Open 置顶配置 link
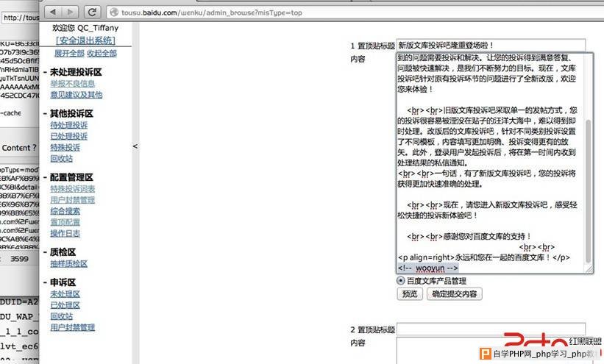The image size is (604, 364). 65,222
